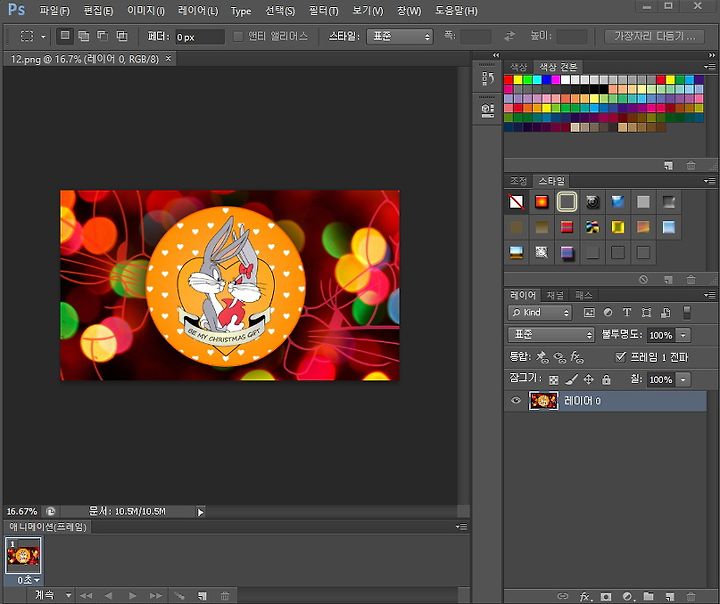Open the status bar info arrow
720x604 pixels.
click(x=200, y=512)
